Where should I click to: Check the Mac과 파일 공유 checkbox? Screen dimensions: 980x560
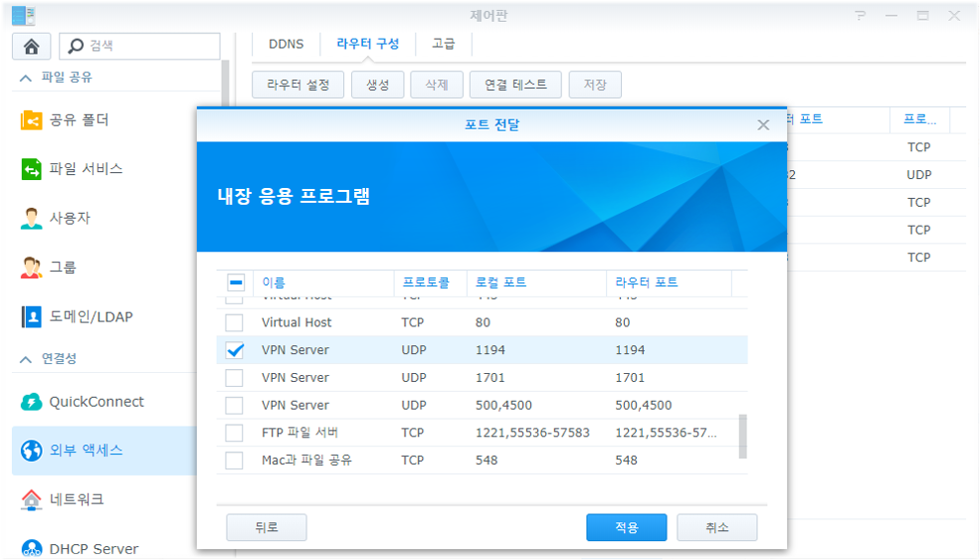coord(235,460)
